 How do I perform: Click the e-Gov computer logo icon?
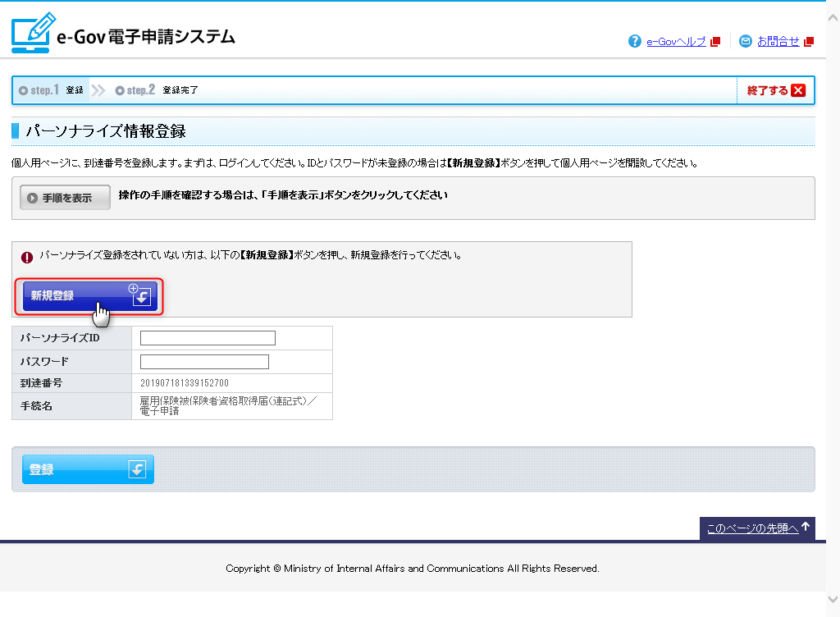point(33,34)
